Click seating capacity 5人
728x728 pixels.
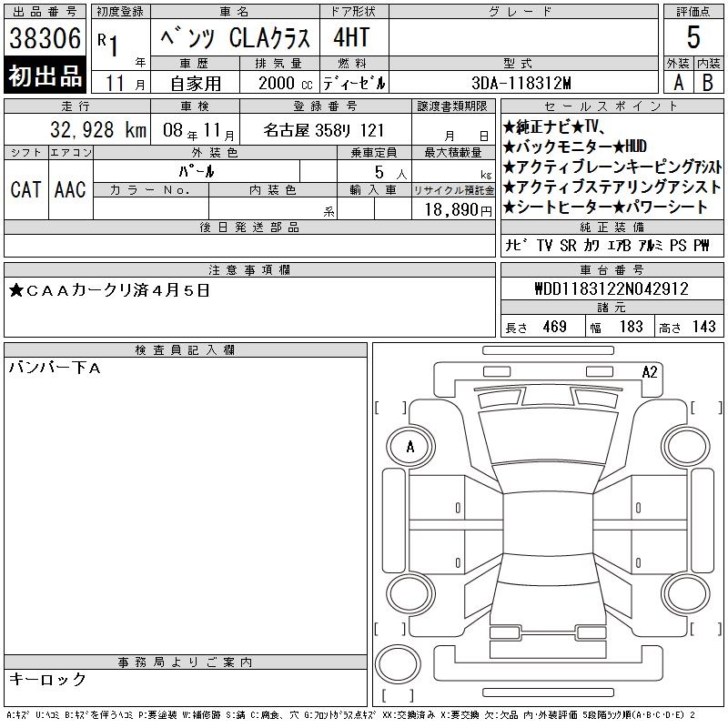[x=391, y=172]
